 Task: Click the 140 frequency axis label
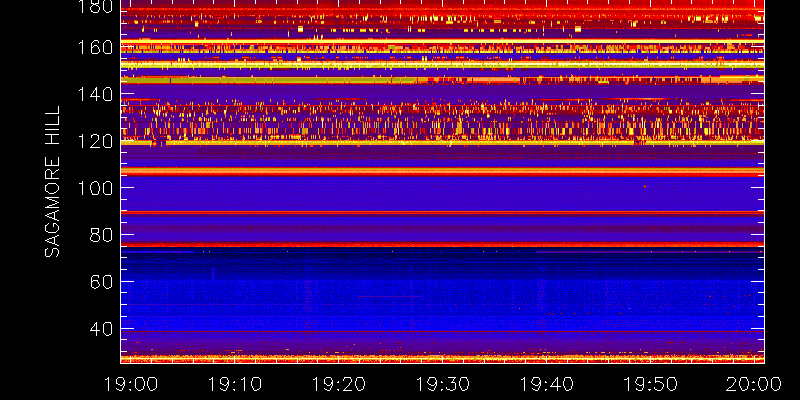click(95, 94)
